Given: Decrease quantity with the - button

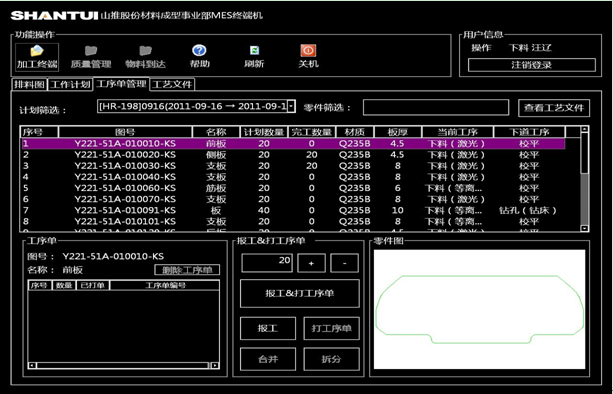Looking at the screenshot, I should 344,263.
